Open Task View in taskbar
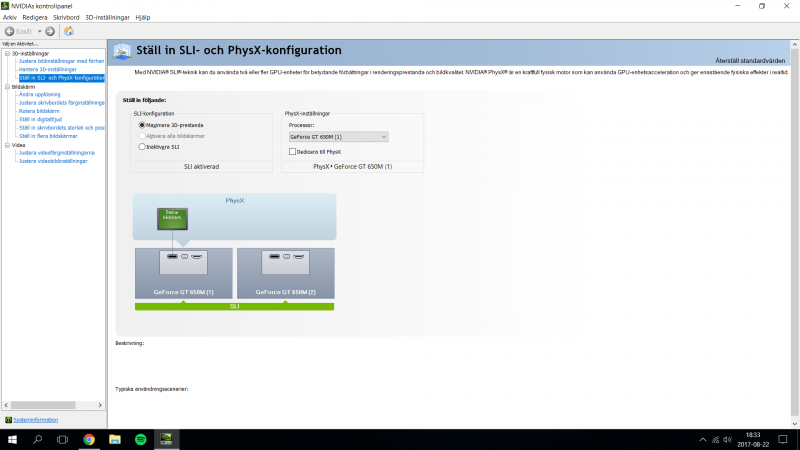 [x=62, y=439]
